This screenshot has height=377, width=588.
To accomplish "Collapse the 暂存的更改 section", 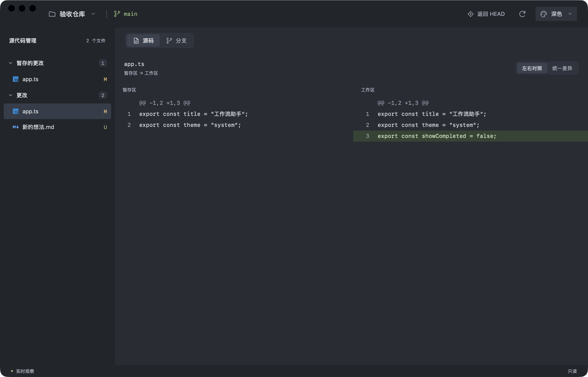I will tap(11, 63).
